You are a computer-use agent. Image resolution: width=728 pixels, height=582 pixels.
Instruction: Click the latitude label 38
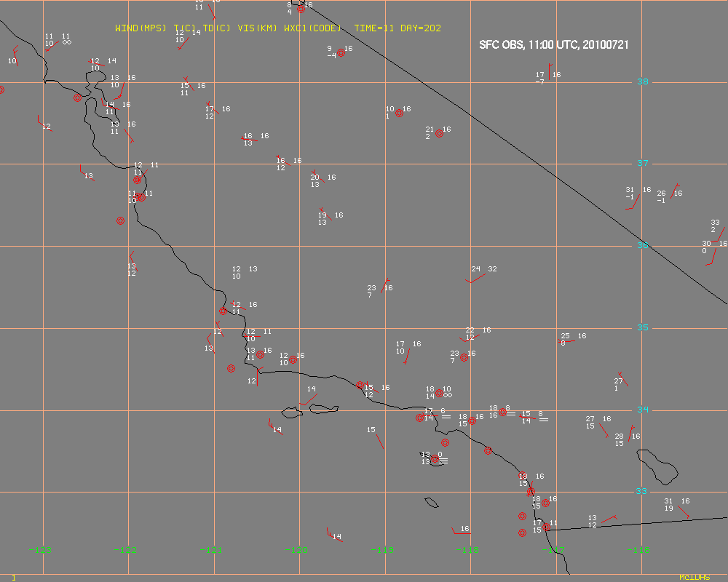coord(643,81)
